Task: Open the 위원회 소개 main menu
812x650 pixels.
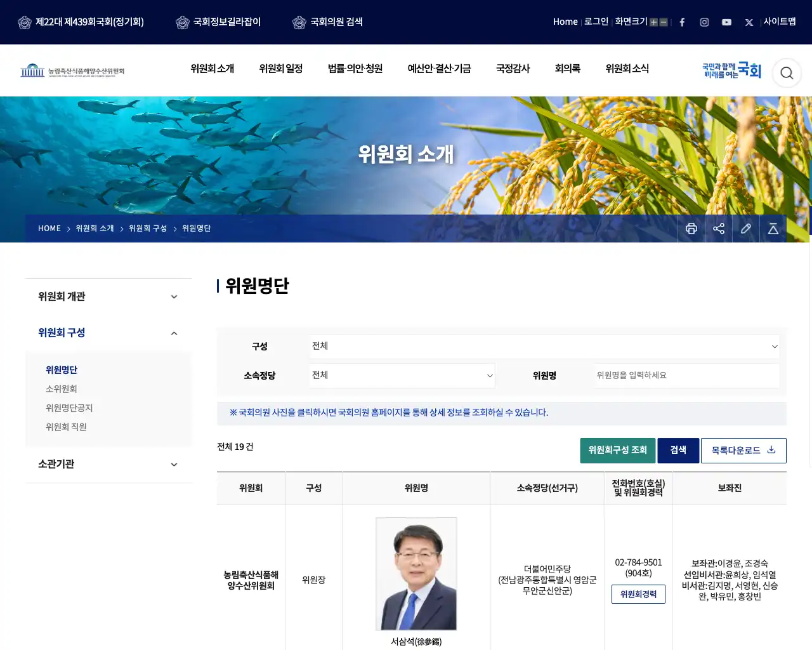Action: click(x=213, y=69)
